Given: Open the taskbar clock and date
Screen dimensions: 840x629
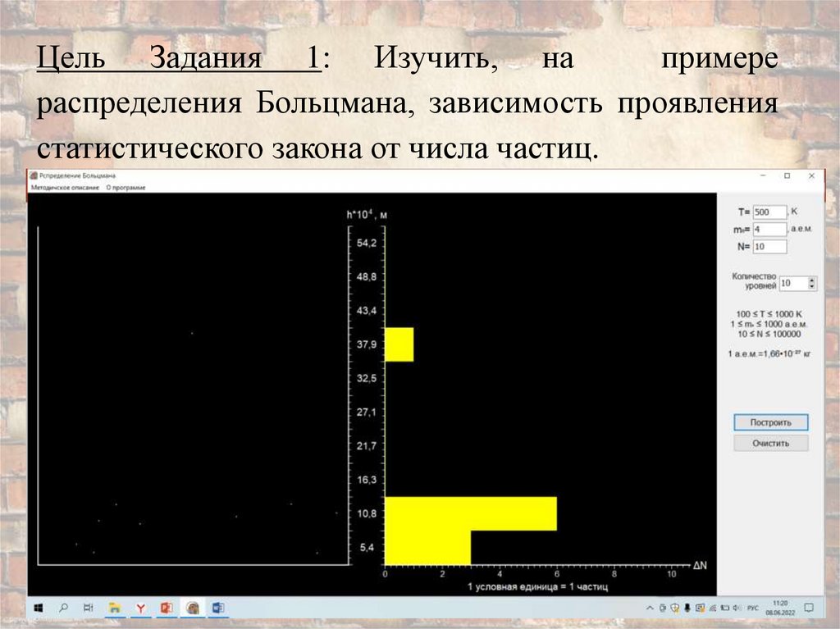Looking at the screenshot, I should tap(780, 608).
